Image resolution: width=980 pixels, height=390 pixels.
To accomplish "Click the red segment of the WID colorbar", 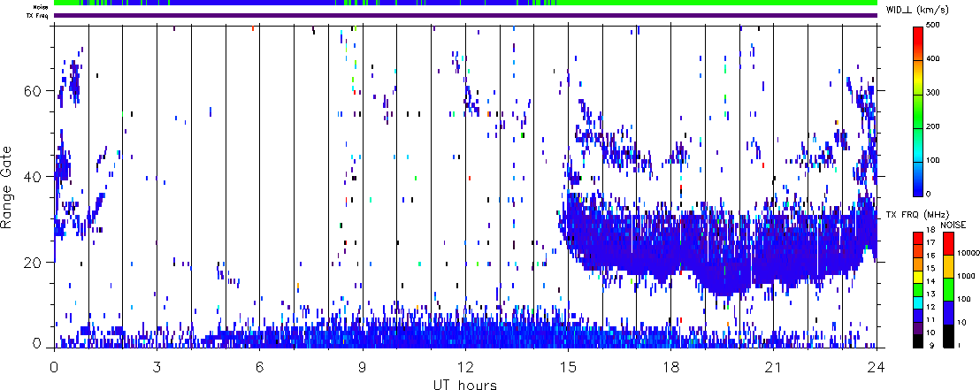I will [x=918, y=43].
